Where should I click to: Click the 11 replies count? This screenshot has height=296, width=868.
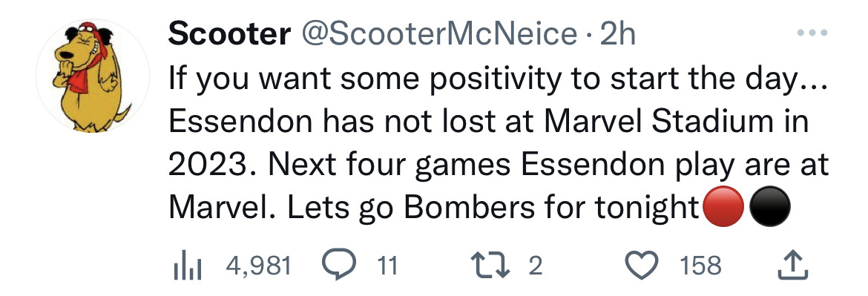point(387,266)
